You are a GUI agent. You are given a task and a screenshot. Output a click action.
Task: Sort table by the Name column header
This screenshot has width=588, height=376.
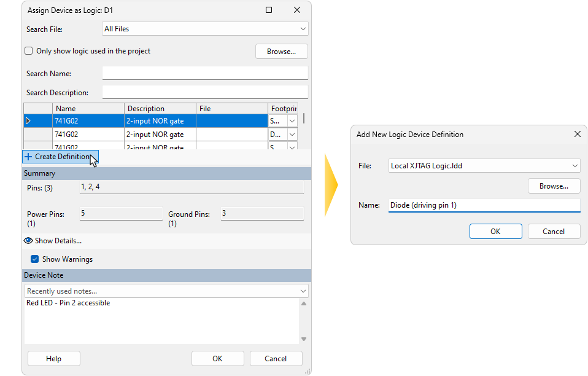[x=88, y=109]
